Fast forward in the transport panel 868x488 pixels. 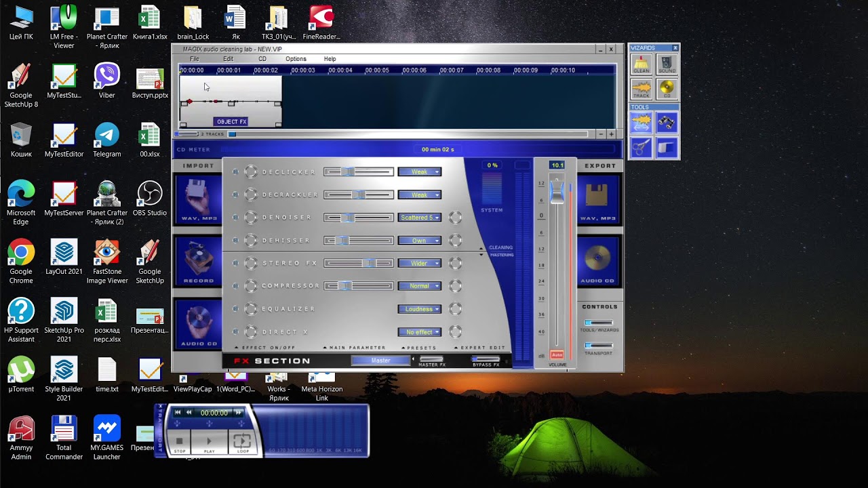(x=238, y=412)
